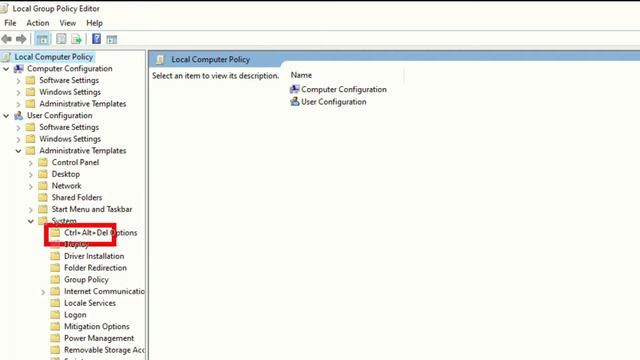The image size is (640, 360).
Task: Select Internet Communication tree item label
Action: [x=104, y=291]
